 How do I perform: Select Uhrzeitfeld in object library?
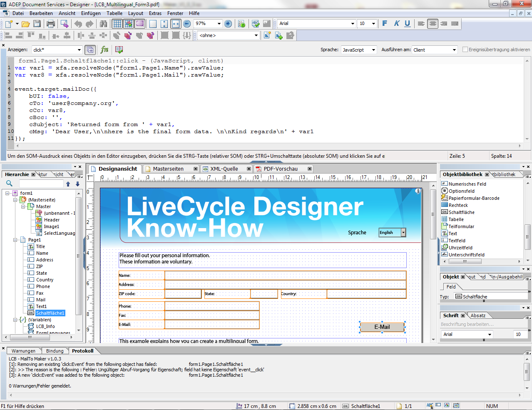460,248
